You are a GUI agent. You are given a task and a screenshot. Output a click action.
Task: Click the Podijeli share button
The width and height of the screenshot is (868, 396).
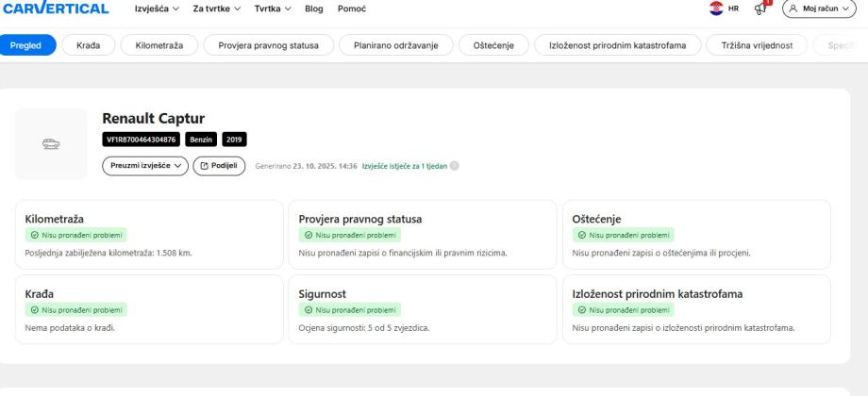point(219,166)
